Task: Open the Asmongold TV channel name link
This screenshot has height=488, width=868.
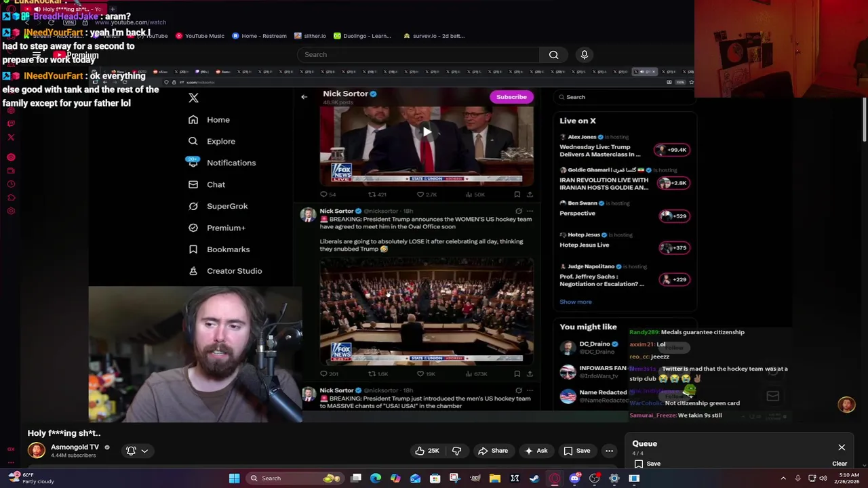Action: pos(75,447)
